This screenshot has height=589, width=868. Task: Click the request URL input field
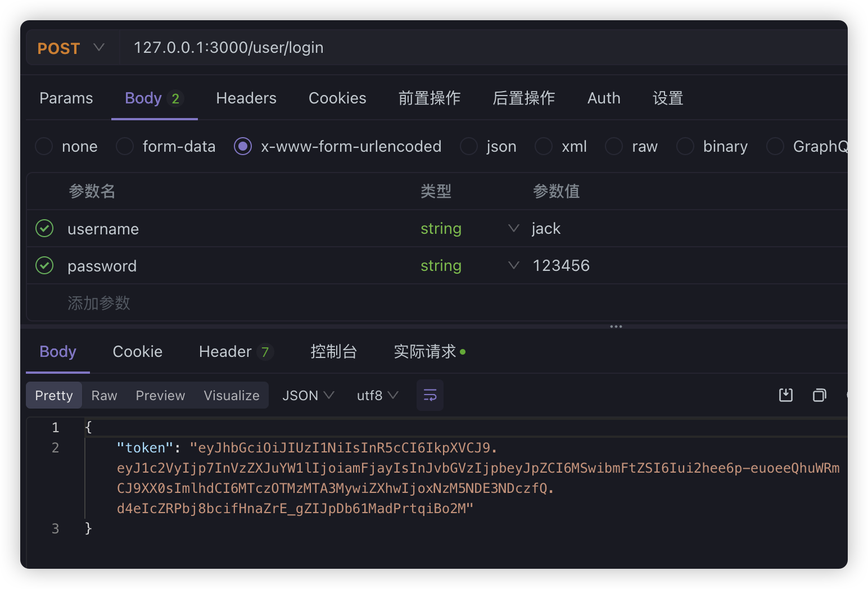450,48
